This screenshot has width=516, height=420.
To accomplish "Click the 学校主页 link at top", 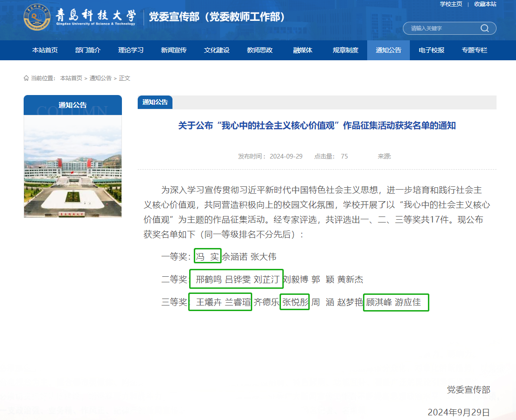I will click(451, 4).
